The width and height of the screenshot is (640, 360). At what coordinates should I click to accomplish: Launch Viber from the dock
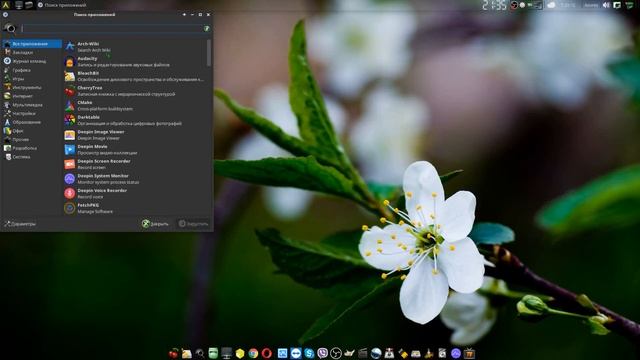322,353
